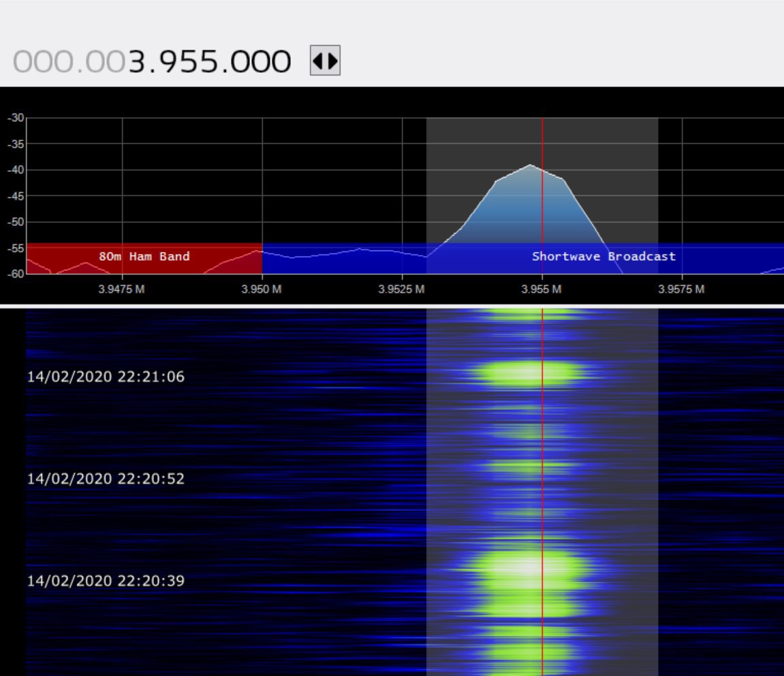Click the 22:21:06 waterfall timestamp
The width and height of the screenshot is (784, 676).
pos(106,376)
